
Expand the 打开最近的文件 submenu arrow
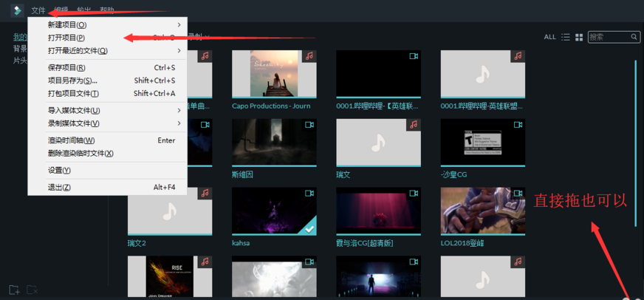(179, 50)
